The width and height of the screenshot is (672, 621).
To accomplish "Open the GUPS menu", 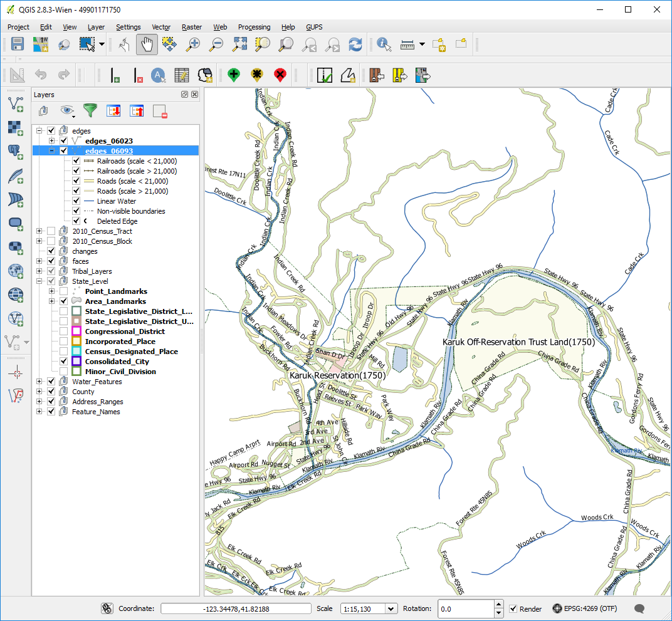I will [314, 27].
